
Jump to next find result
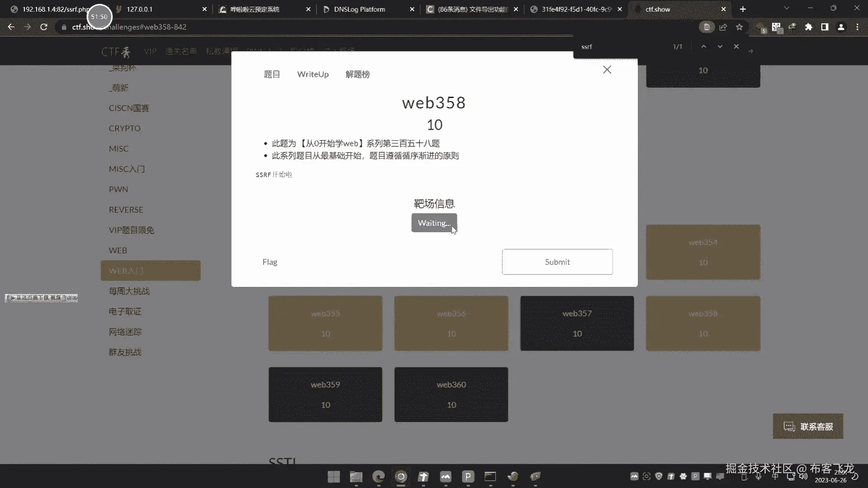[x=720, y=47]
